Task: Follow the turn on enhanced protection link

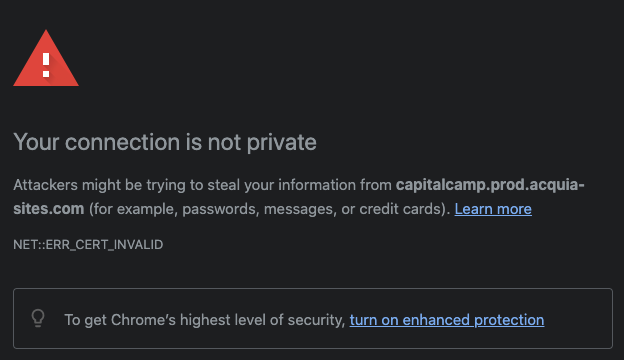Action: (447, 320)
